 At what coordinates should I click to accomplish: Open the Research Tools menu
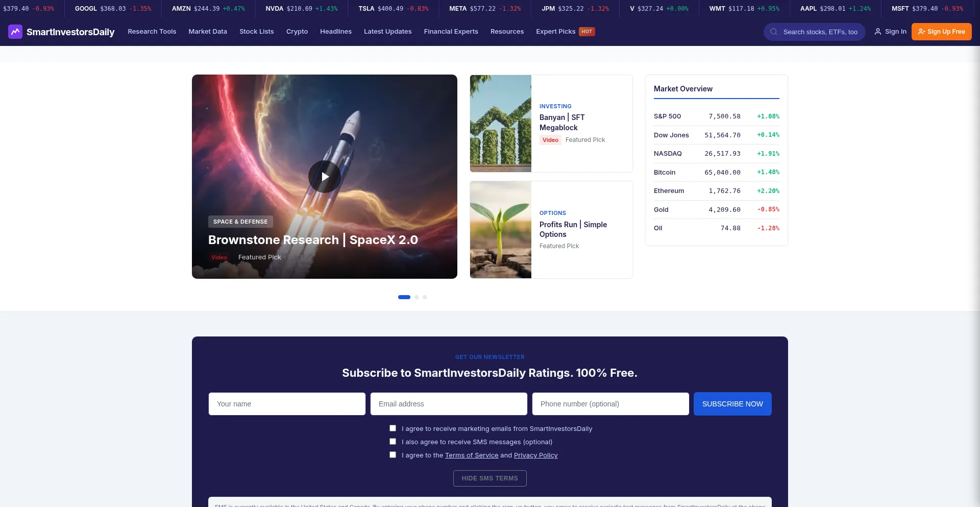pyautogui.click(x=152, y=32)
